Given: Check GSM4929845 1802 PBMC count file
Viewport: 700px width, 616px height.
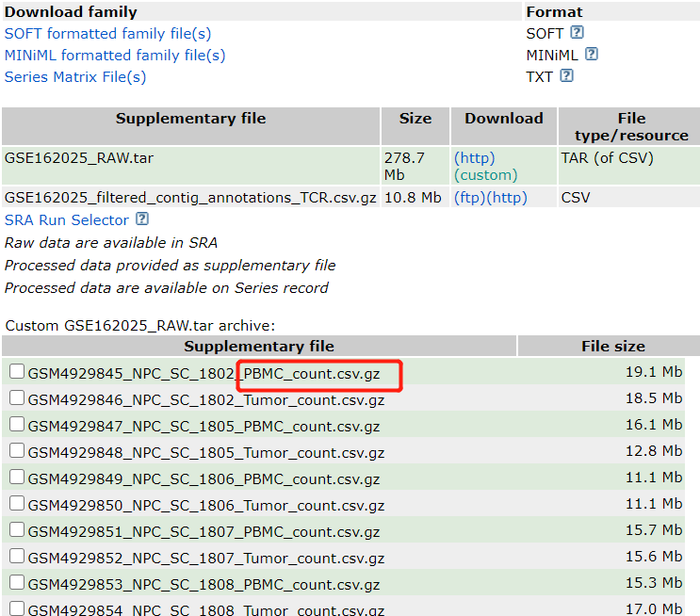Looking at the screenshot, I should tap(17, 372).
